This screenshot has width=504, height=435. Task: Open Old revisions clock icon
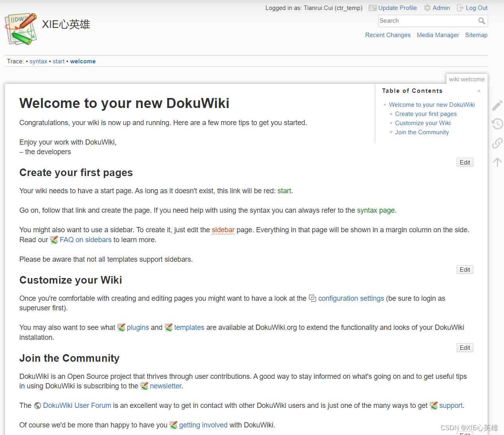497,124
